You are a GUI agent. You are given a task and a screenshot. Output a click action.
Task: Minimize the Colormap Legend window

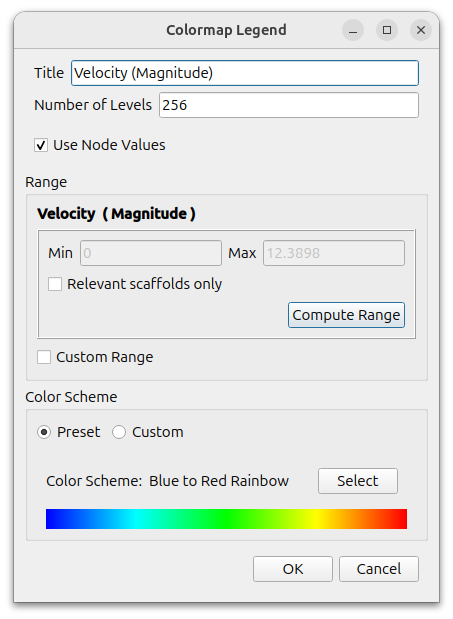[x=353, y=30]
